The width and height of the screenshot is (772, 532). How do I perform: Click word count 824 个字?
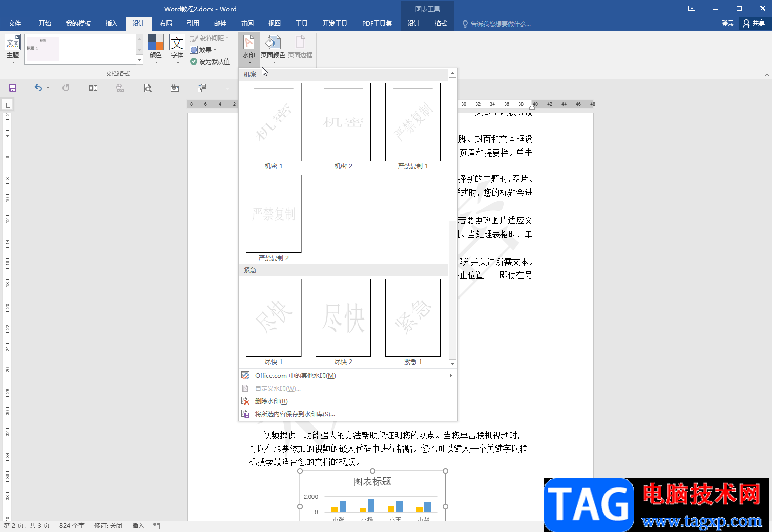(x=72, y=526)
